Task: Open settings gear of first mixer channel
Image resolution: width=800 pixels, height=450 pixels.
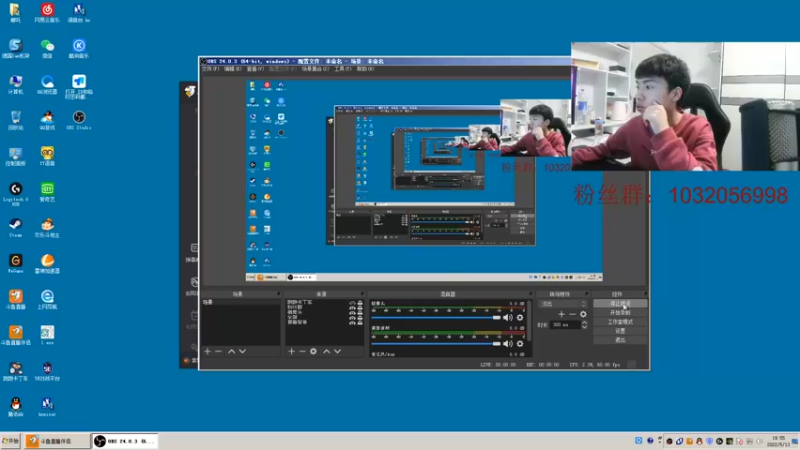Action: click(520, 317)
